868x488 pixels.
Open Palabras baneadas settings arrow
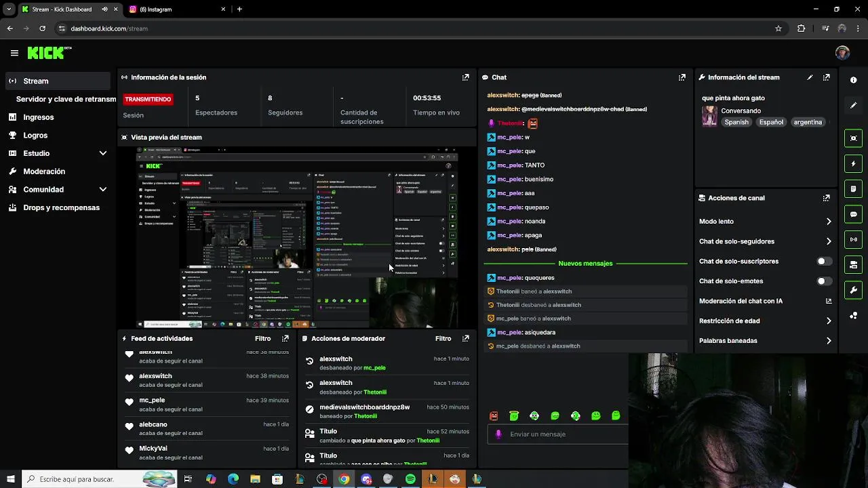828,341
